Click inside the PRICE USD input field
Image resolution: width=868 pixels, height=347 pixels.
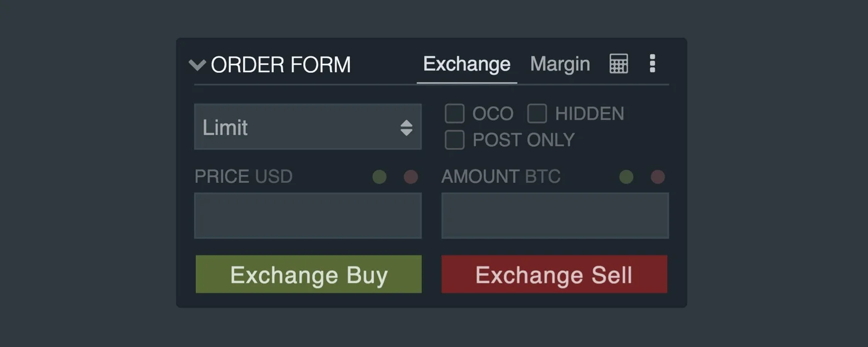click(x=308, y=215)
